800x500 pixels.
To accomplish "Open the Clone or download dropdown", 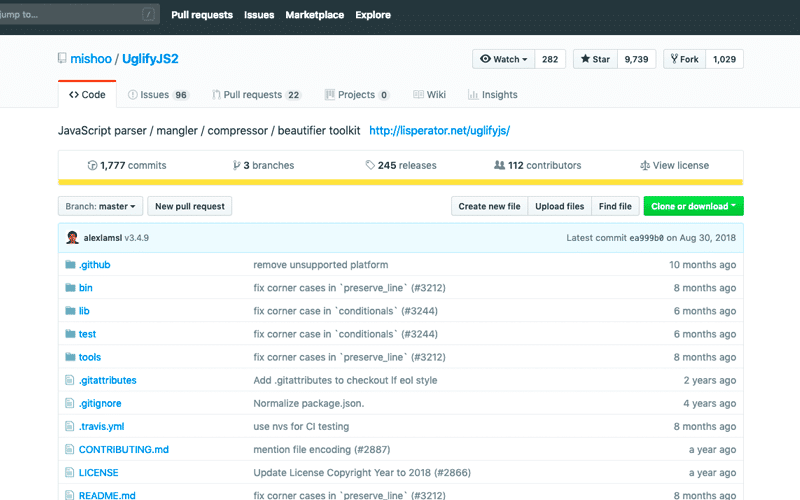I will (x=694, y=206).
